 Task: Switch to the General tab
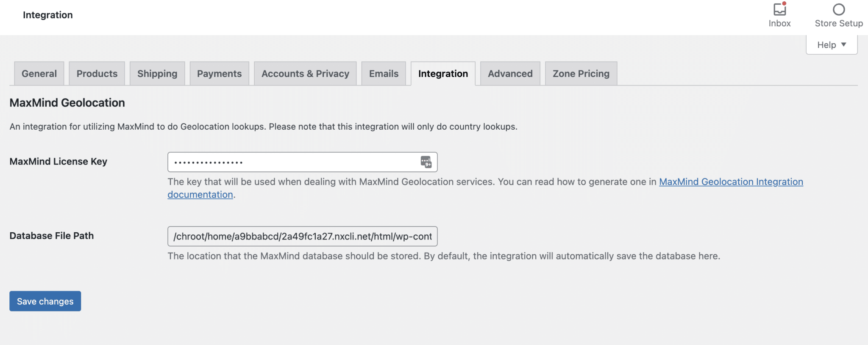[x=39, y=74]
